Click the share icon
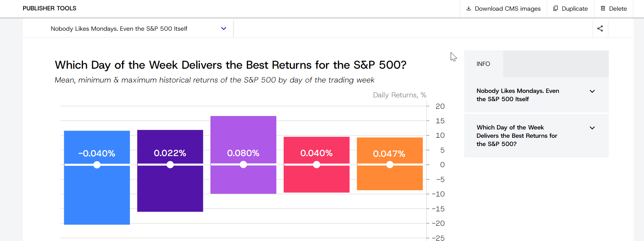 point(600,29)
